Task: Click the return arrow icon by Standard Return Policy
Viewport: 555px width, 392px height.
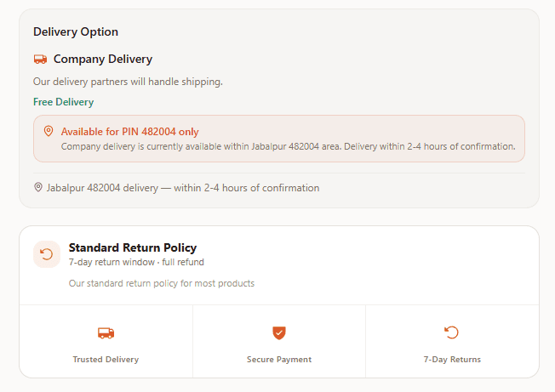Action: [47, 254]
